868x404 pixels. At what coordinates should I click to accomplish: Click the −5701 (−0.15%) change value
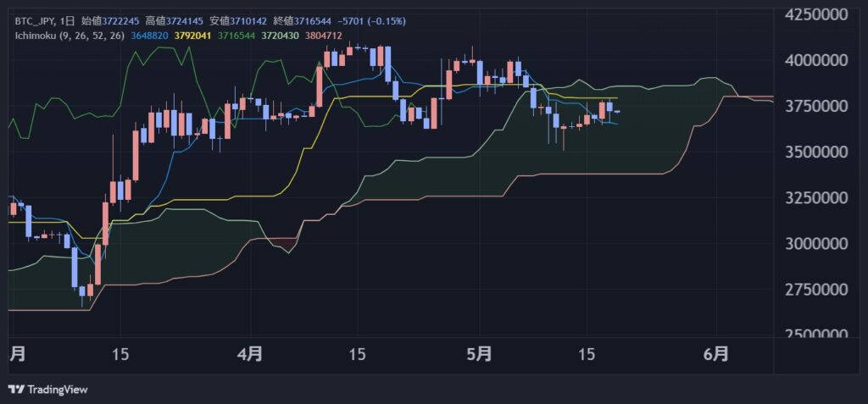(x=371, y=21)
